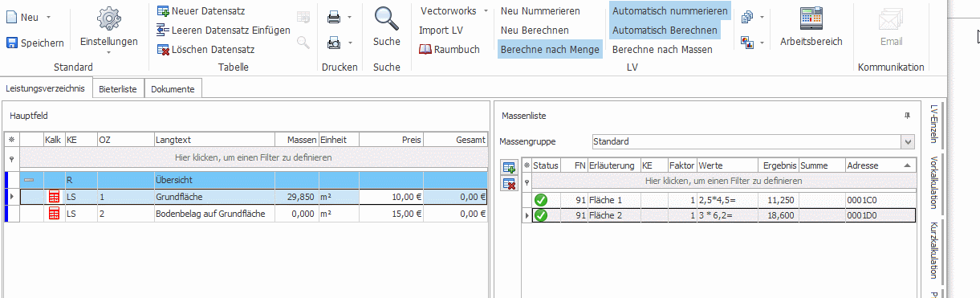Click address cell 0001C0
Image resolution: width=980 pixels, height=298 pixels.
[880, 199]
